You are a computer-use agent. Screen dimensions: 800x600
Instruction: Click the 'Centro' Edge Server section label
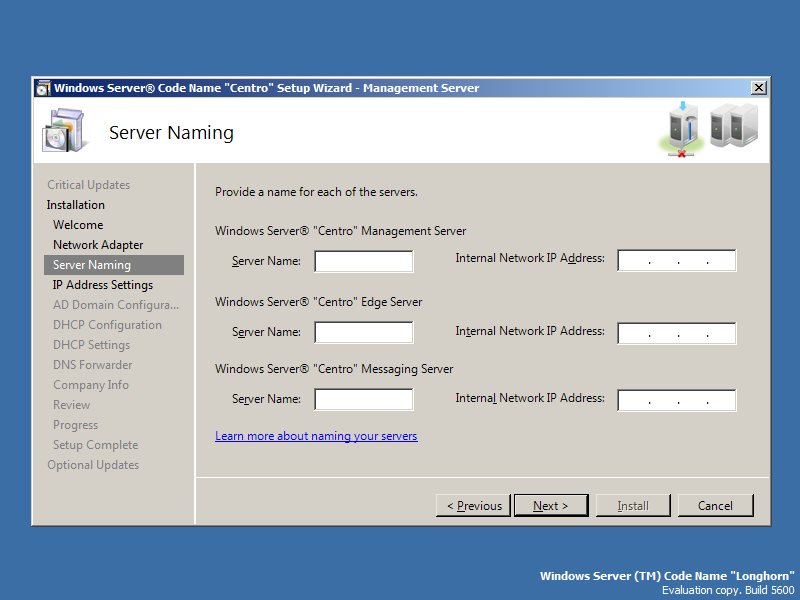(318, 302)
